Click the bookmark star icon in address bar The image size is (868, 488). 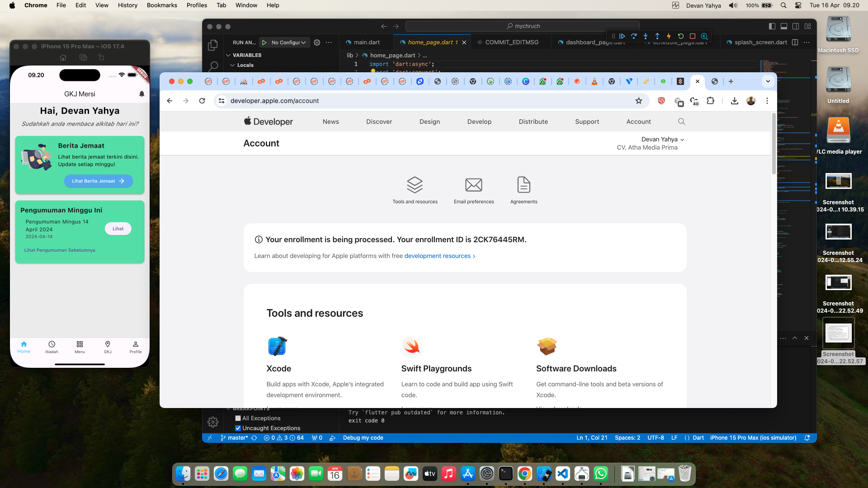coord(638,101)
